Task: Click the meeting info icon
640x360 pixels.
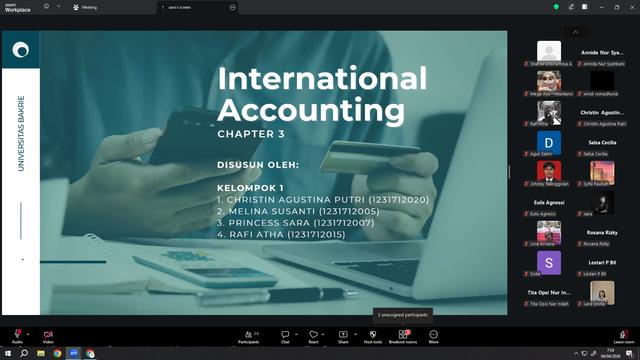Action: 47,6
